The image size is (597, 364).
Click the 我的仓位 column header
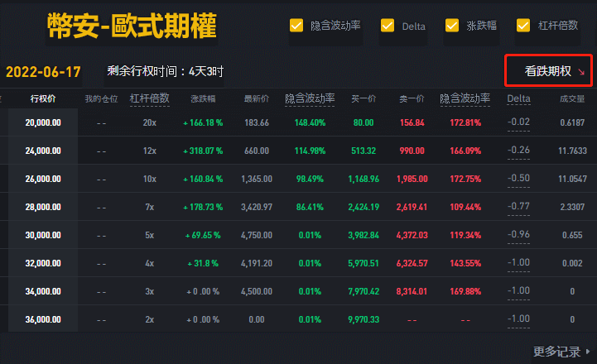(x=101, y=99)
